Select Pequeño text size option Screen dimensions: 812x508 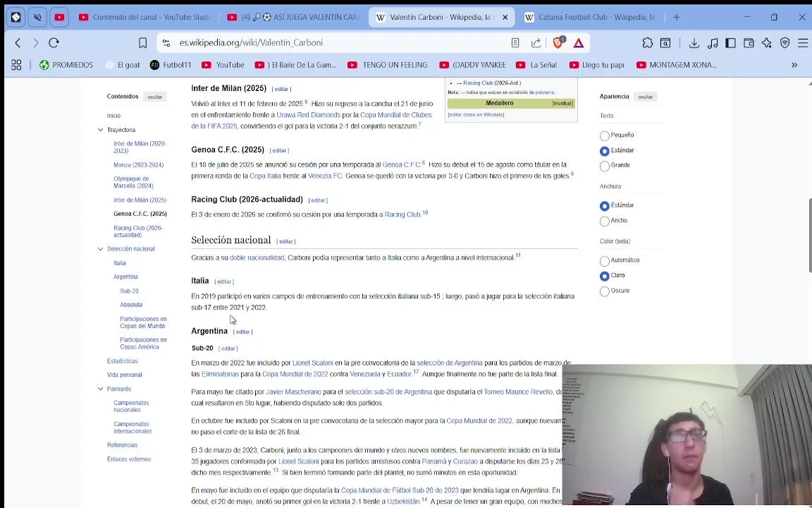(604, 135)
